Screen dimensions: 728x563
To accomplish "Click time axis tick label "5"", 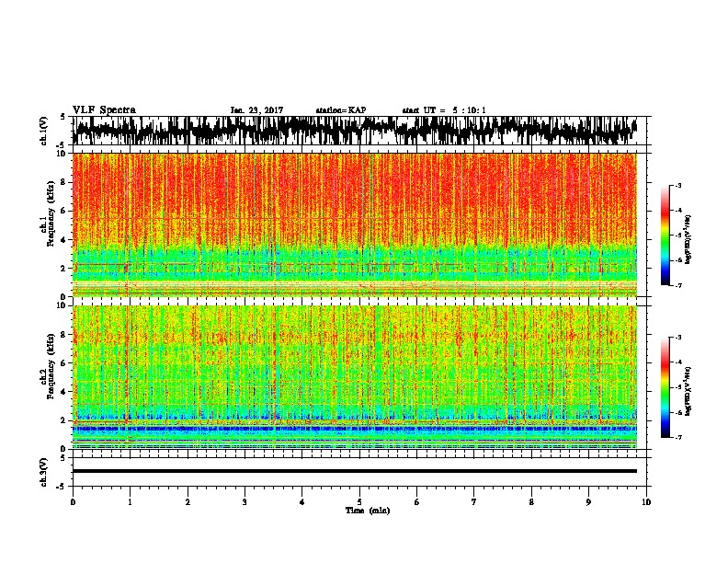I will (359, 501).
